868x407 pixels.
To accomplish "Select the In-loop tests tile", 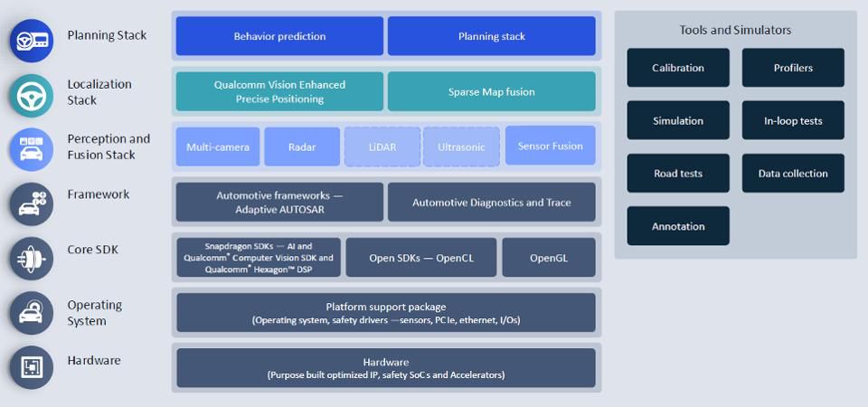I will 793,120.
